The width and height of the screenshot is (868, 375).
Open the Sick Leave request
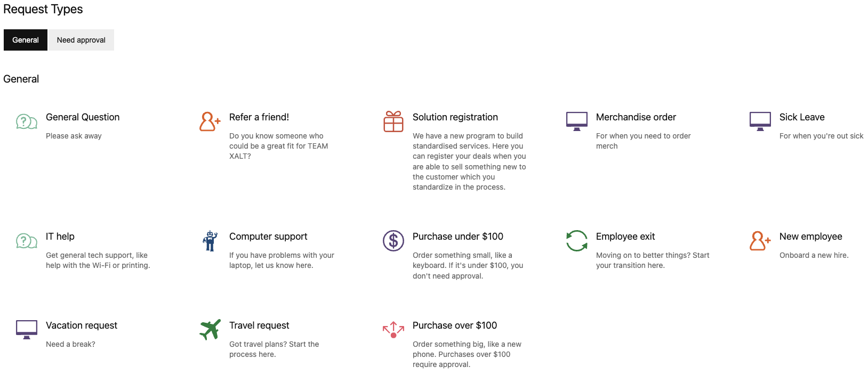pos(802,117)
